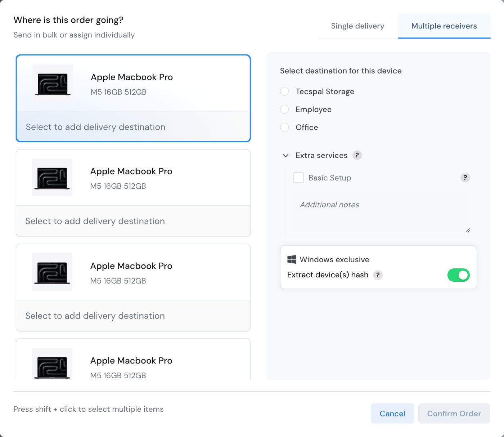Switch to the Single delivery tab
504x437 pixels.
357,26
